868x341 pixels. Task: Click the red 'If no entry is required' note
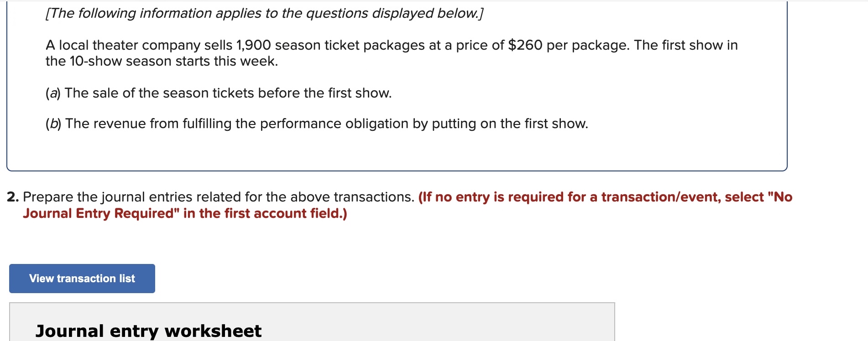click(605, 197)
